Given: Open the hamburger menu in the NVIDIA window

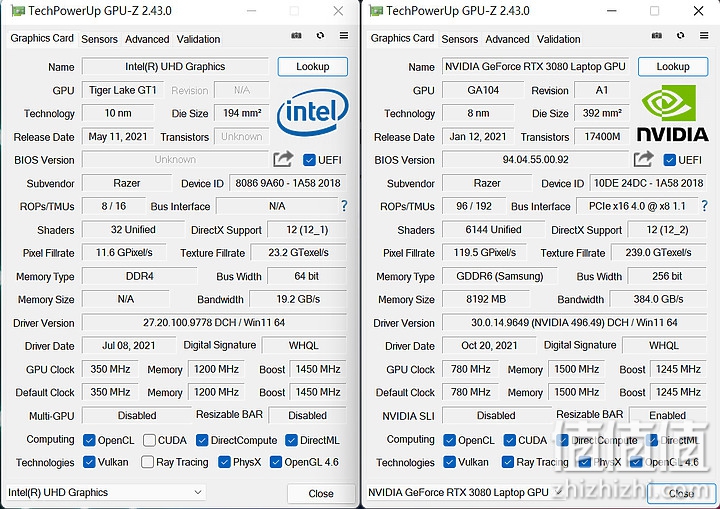Looking at the screenshot, I should 704,35.
